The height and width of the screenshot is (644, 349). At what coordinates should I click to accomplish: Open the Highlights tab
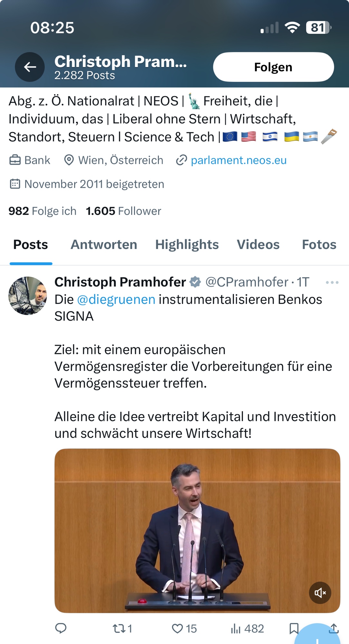pyautogui.click(x=187, y=245)
